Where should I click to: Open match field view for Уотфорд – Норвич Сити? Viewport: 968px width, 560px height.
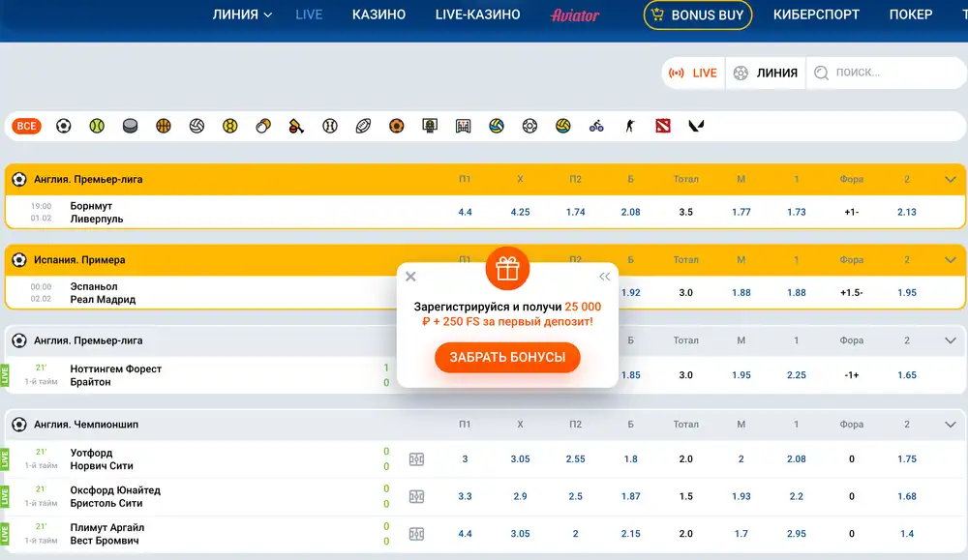point(416,459)
